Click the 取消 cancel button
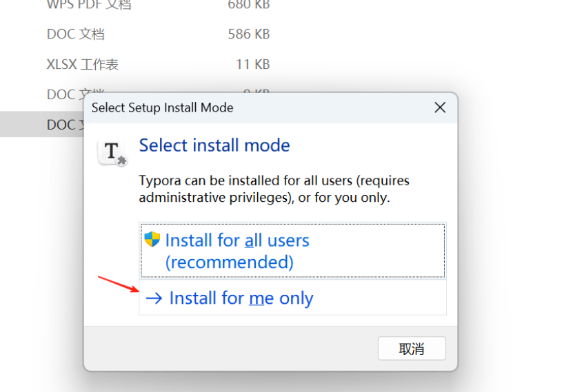The height and width of the screenshot is (392, 573). (412, 349)
